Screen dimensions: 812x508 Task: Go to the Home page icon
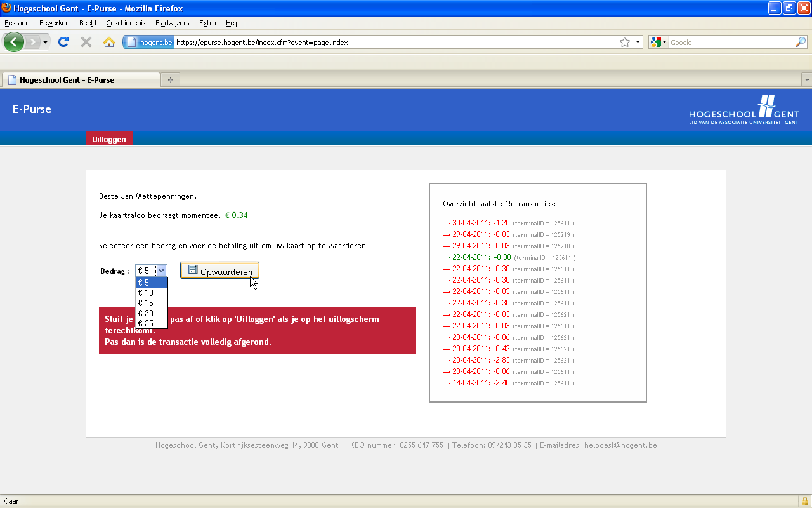(109, 43)
